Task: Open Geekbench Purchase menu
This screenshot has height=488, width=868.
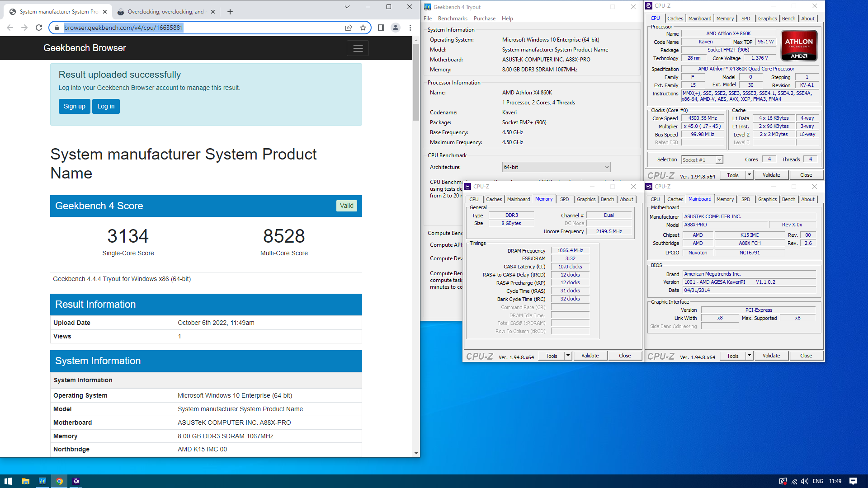Action: (x=485, y=19)
